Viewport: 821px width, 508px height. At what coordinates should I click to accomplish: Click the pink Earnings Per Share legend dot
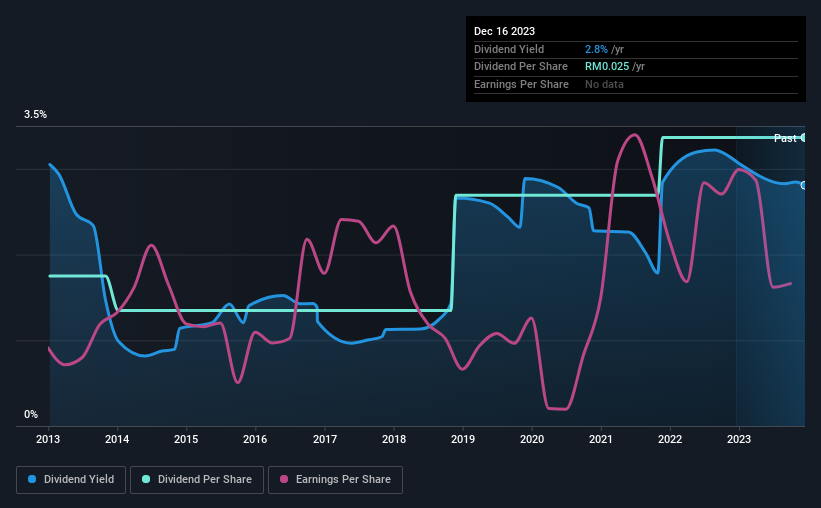pyautogui.click(x=284, y=479)
